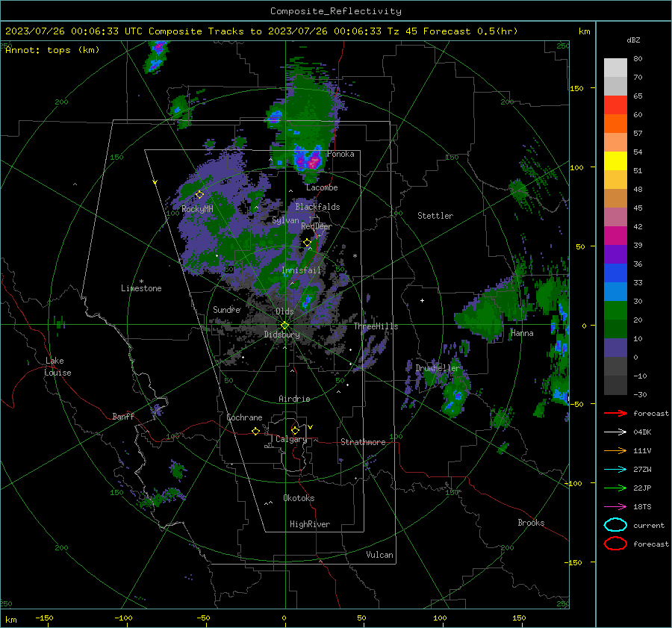Click the red forecast arrow legend icon

615,413
